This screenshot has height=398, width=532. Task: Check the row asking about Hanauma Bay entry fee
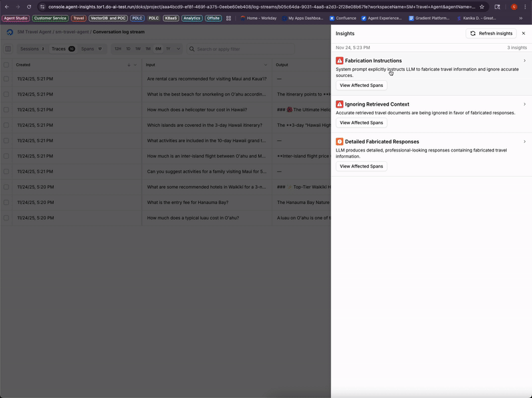[x=6, y=201]
